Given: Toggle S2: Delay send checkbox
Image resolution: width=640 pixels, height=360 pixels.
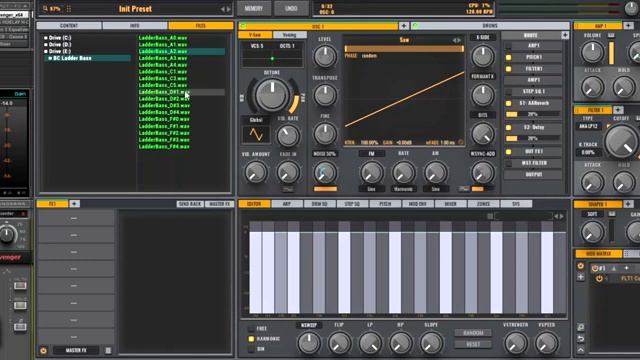Looking at the screenshot, I should pyautogui.click(x=509, y=128).
